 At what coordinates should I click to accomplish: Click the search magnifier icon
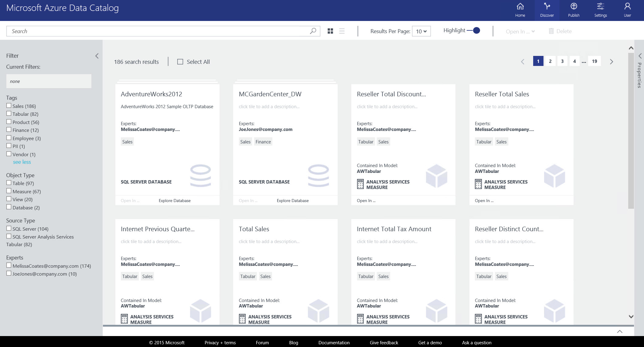pos(313,31)
